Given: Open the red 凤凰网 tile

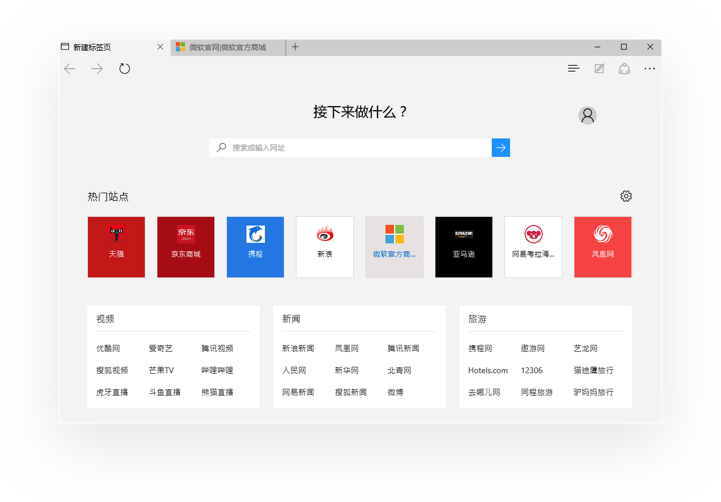Looking at the screenshot, I should (603, 247).
